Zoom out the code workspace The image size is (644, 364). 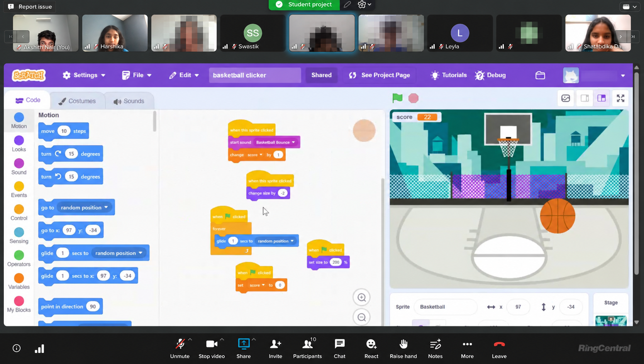coord(362,317)
